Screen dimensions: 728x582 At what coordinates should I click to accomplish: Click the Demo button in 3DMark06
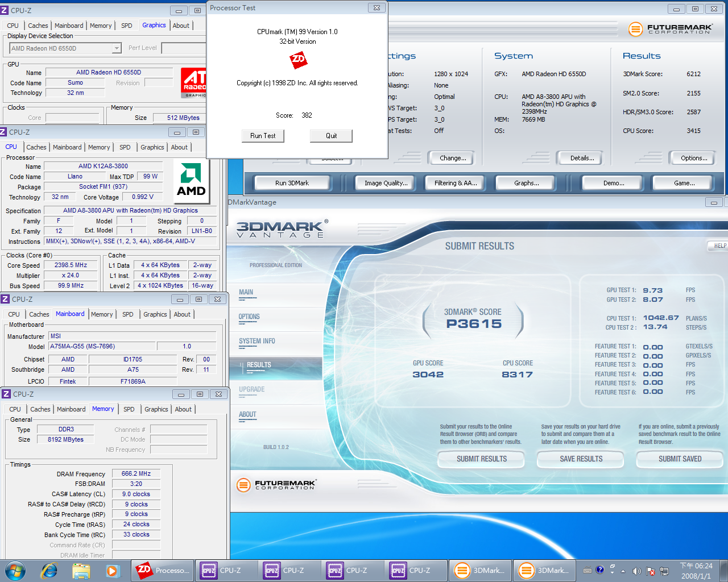(x=614, y=183)
